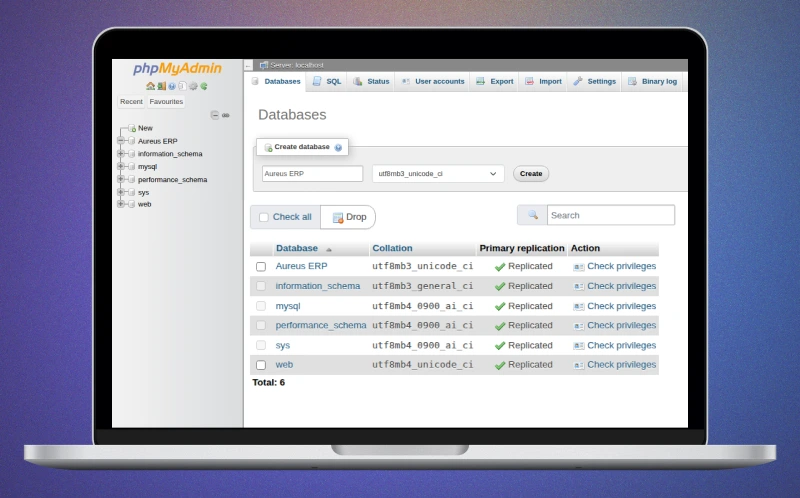
Task: Open the Create database help icon
Action: [338, 147]
